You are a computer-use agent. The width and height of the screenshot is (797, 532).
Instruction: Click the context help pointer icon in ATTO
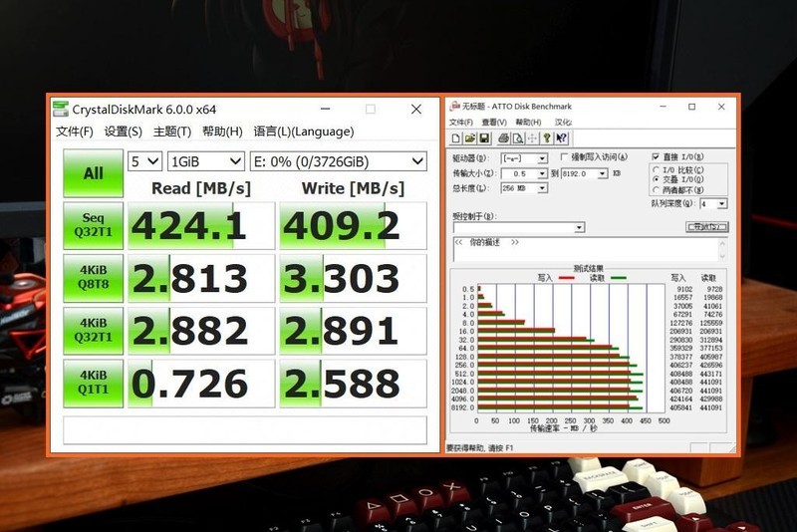click(561, 138)
